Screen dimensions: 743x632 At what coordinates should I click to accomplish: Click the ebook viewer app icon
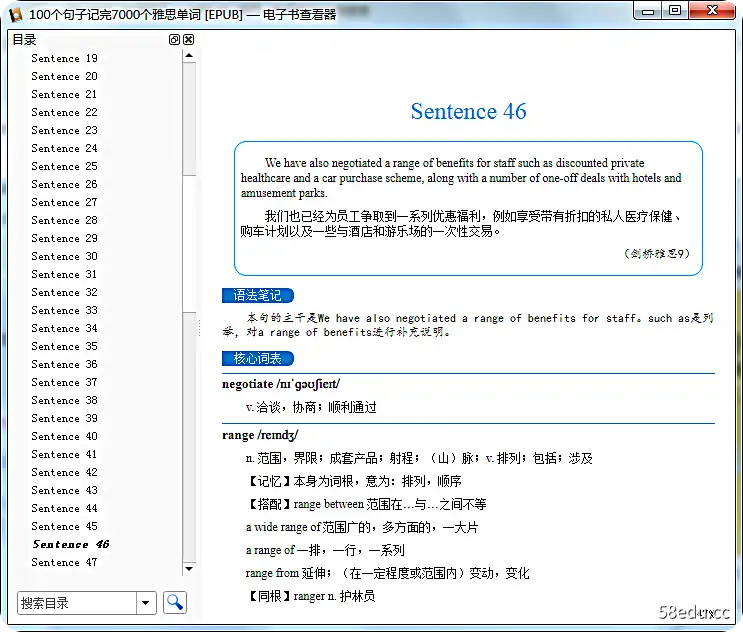(x=16, y=15)
